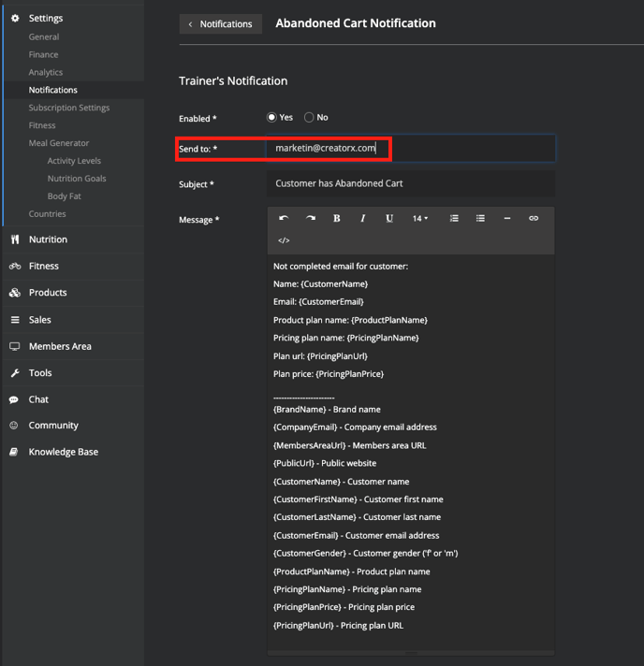Redo edit in message editor
Viewport: 644px width, 666px height.
pos(311,218)
